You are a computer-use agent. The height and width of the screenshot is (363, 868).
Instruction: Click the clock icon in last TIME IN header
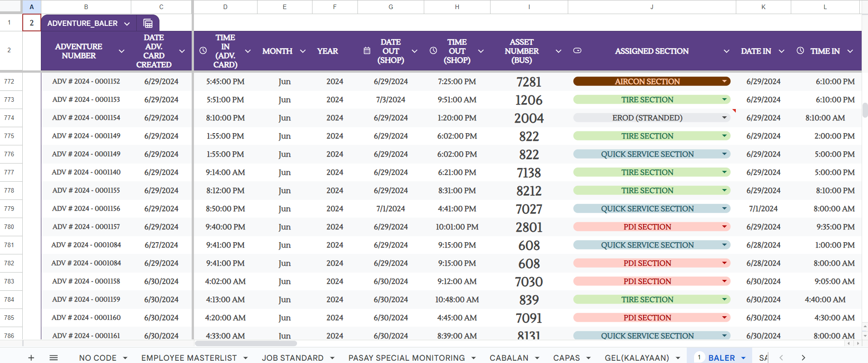tap(800, 51)
